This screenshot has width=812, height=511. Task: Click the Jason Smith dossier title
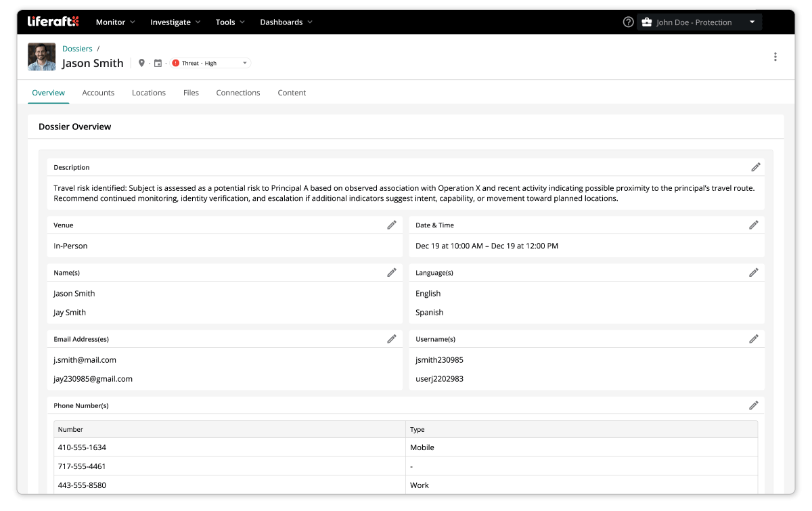(93, 64)
